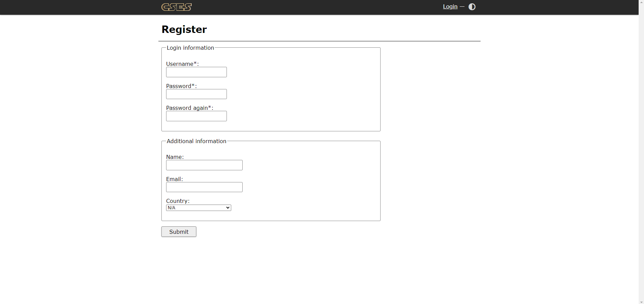644x304 pixels.
Task: Click the Country label text
Action: click(177, 201)
